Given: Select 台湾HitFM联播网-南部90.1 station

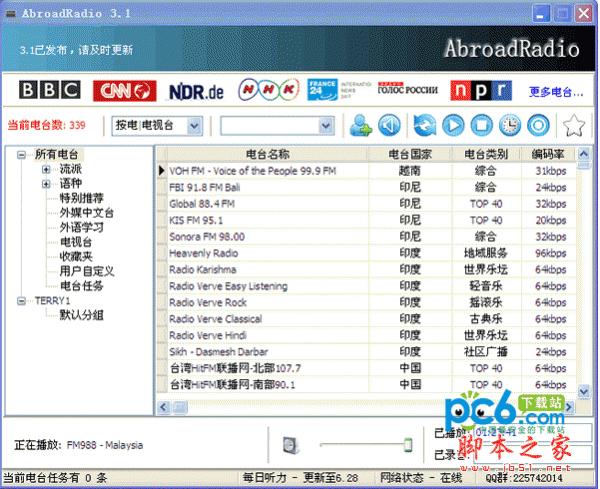Looking at the screenshot, I should (x=367, y=385).
